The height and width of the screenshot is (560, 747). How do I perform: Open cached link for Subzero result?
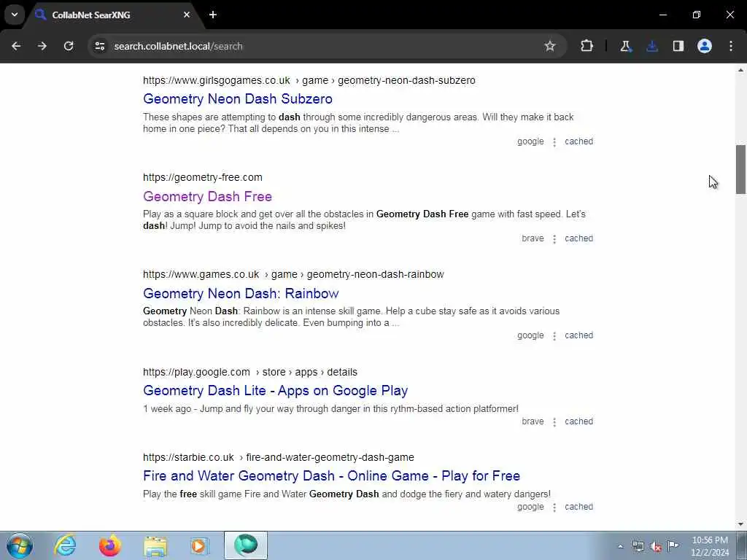click(x=578, y=141)
